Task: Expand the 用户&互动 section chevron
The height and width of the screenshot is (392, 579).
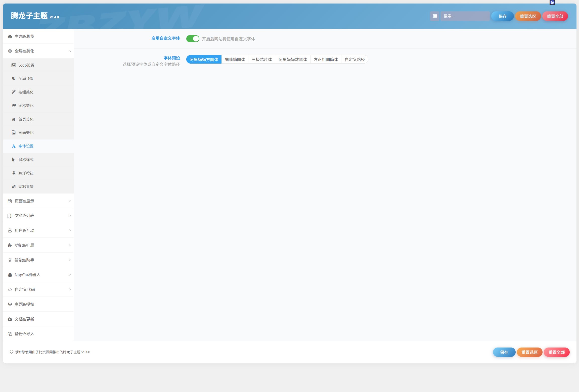Action: click(70, 230)
